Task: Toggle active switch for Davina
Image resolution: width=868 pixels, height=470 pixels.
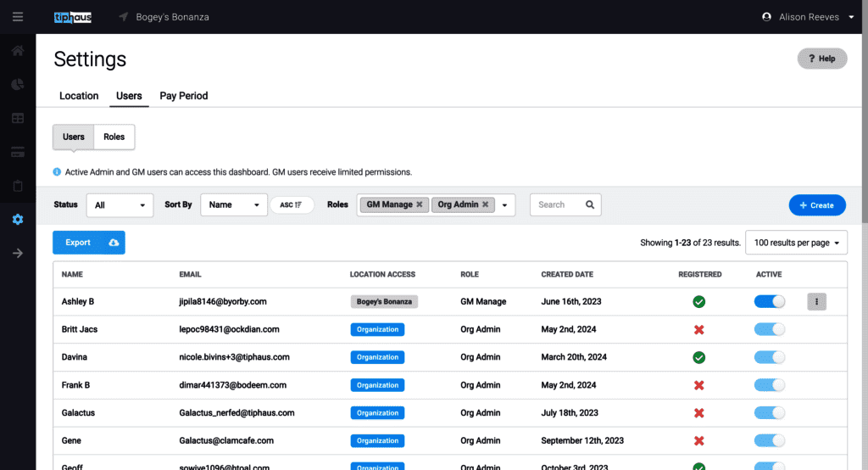Action: (769, 357)
